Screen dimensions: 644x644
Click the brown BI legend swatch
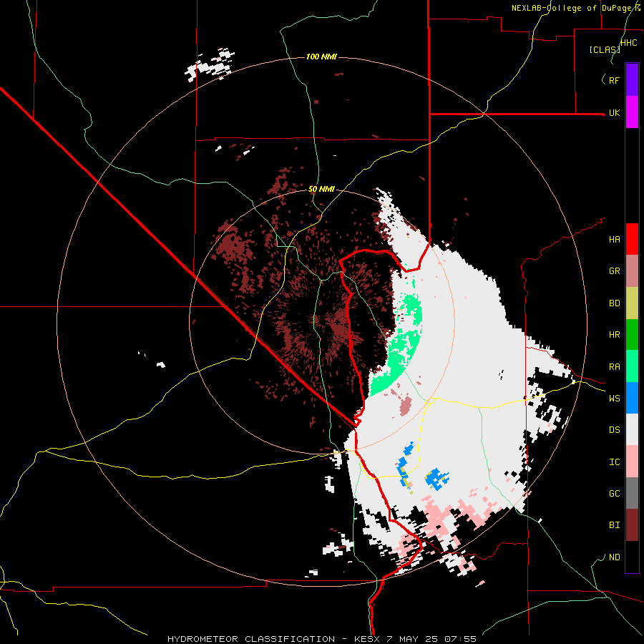[632, 525]
